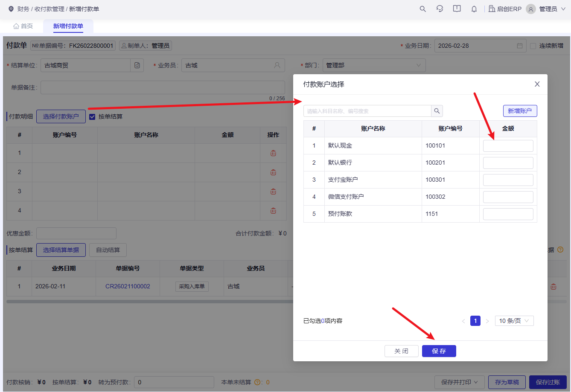Click the 金额 field for 微信支付账户
Screen dimensions: 571x392
pyautogui.click(x=508, y=197)
